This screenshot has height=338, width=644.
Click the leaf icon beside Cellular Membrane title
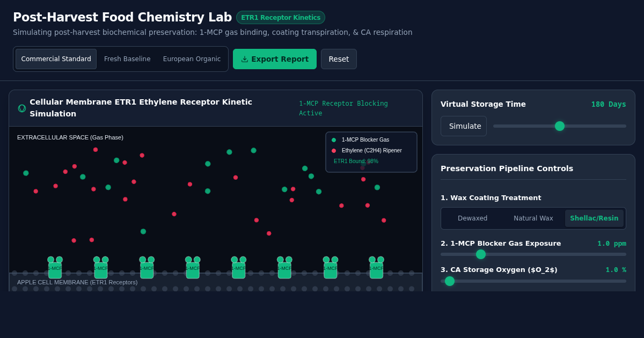(x=22, y=108)
